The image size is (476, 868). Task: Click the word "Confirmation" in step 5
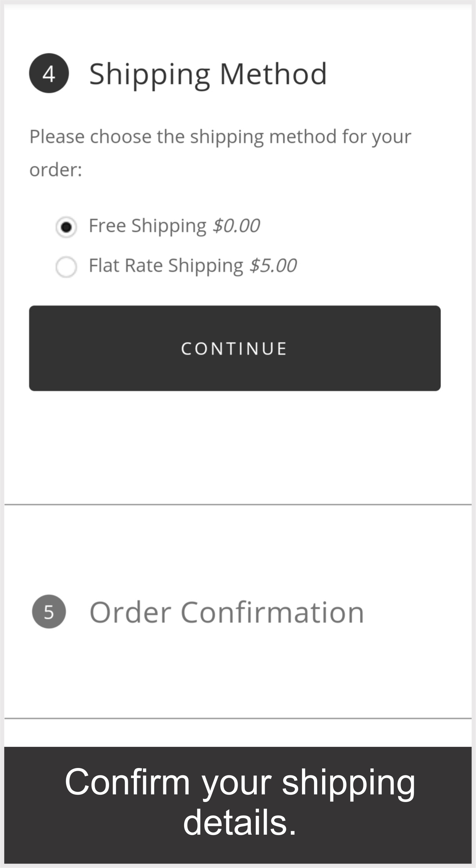coord(272,612)
